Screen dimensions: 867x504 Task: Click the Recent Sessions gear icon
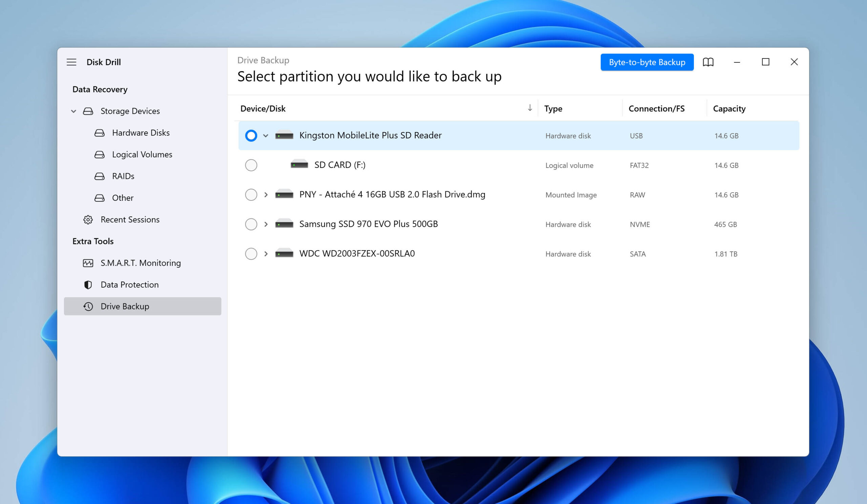(88, 220)
